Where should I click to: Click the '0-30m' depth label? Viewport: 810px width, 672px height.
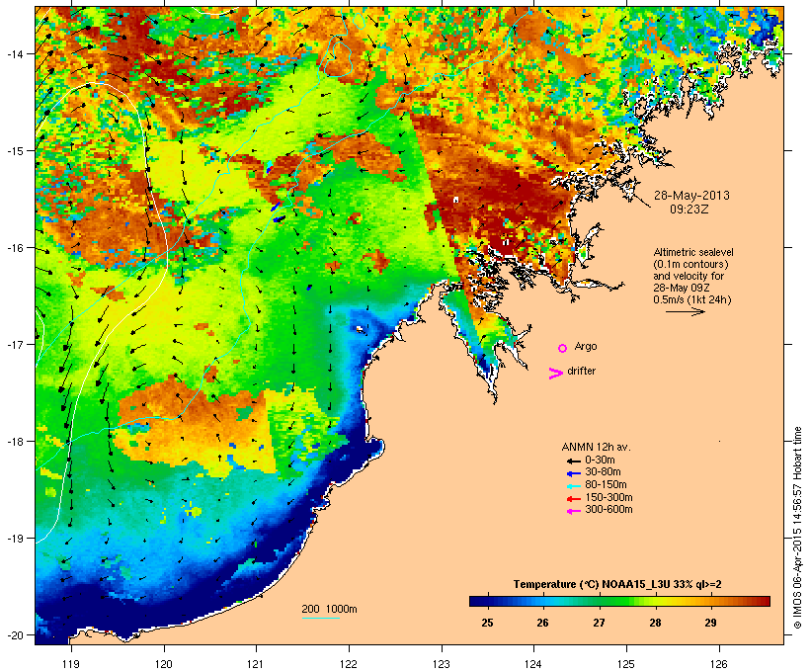click(x=600, y=461)
